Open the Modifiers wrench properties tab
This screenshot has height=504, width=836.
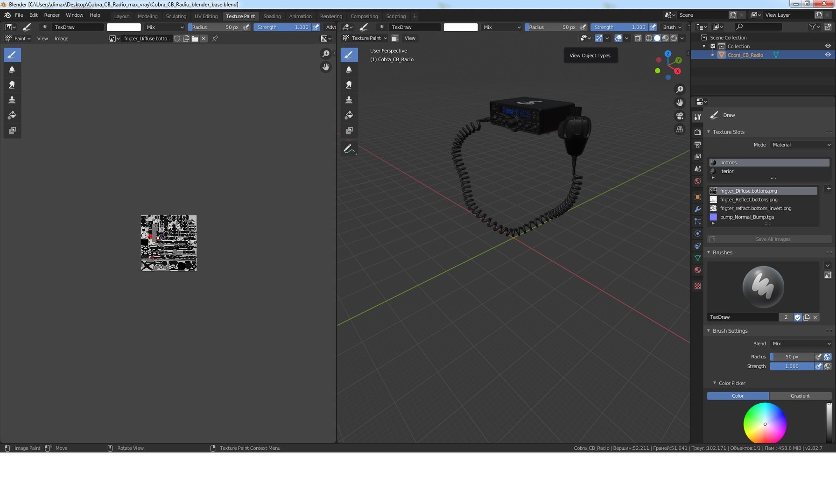click(x=697, y=209)
